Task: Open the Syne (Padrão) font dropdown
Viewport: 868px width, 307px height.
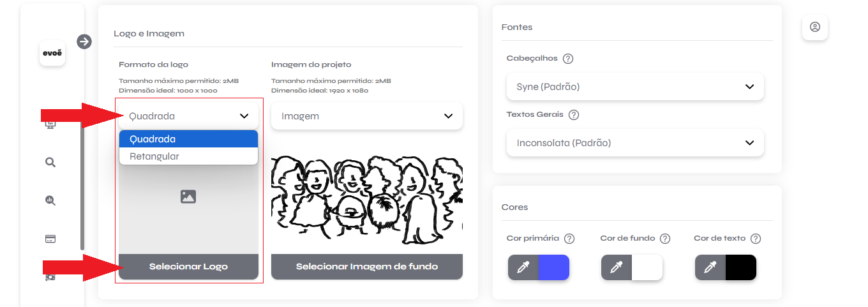Action: (635, 87)
